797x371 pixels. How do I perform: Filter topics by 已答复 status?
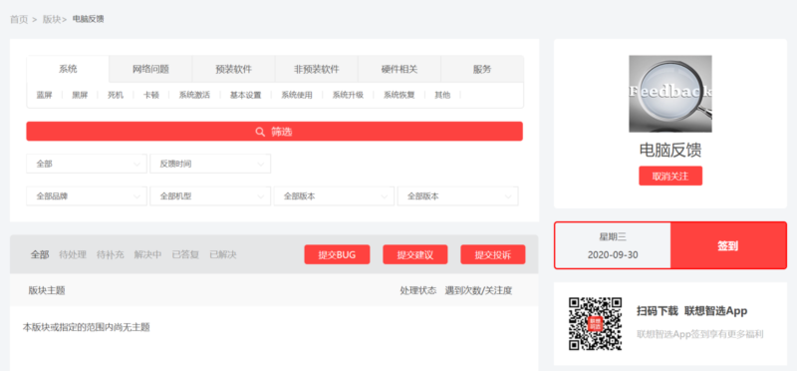click(186, 255)
